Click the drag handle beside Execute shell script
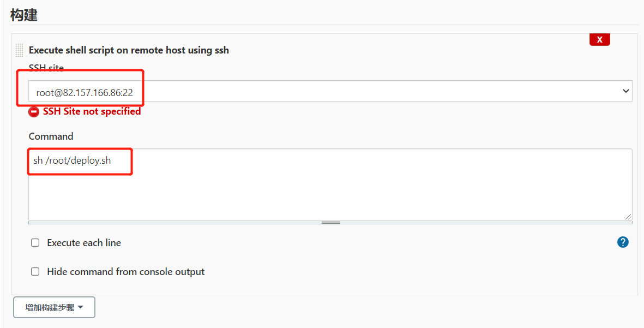This screenshot has height=328, width=644. click(x=19, y=50)
